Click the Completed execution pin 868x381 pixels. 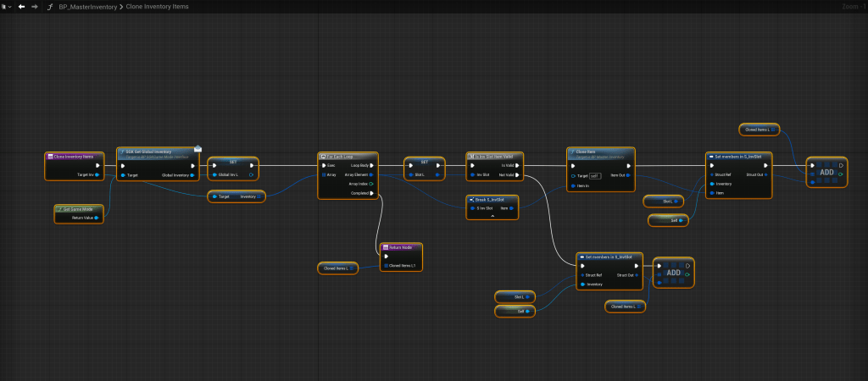pos(372,193)
